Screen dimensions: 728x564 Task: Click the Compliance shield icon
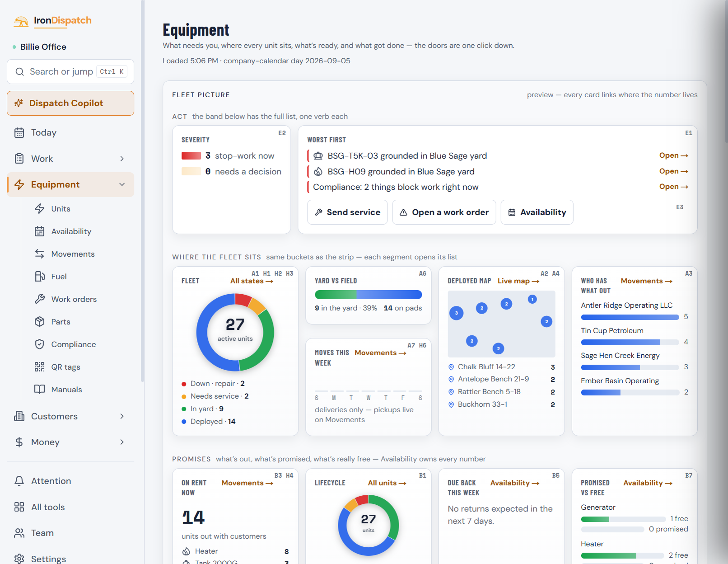point(40,344)
